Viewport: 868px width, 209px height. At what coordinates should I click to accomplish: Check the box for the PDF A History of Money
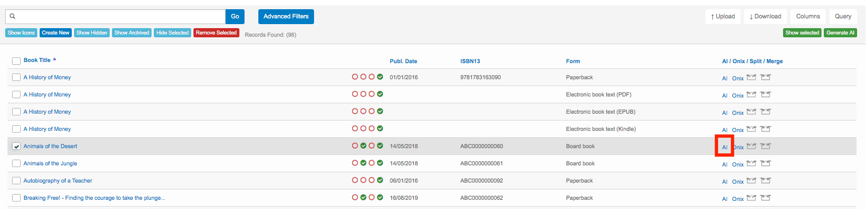[17, 95]
